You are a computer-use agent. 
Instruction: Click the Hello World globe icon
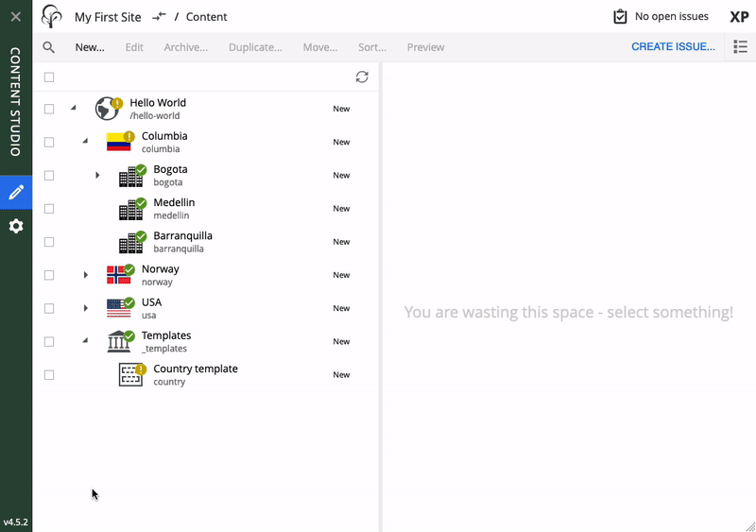(x=107, y=109)
